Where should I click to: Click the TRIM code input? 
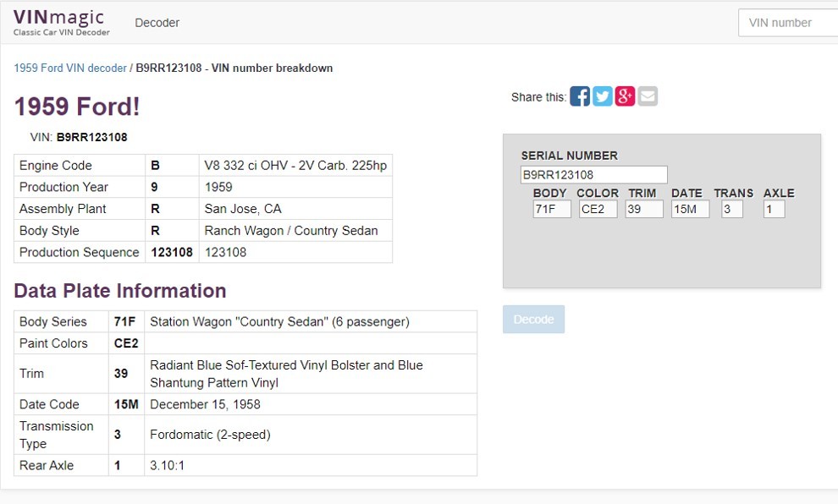(643, 209)
